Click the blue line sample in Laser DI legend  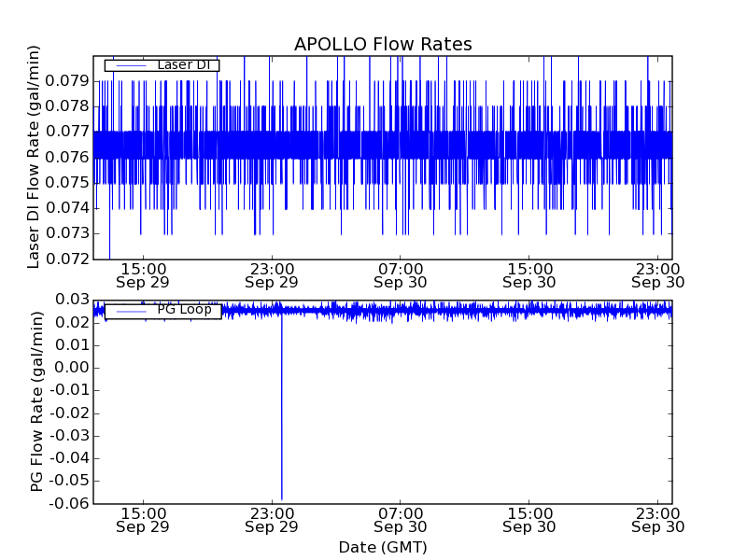click(x=129, y=65)
